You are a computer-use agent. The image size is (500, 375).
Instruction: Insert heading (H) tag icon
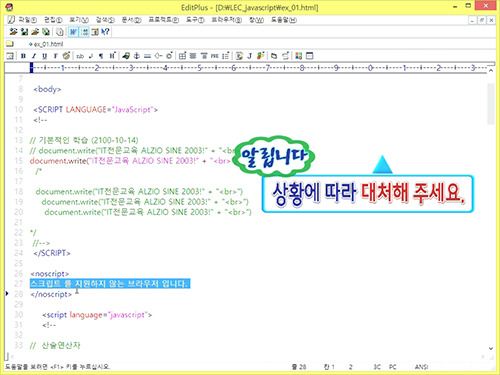[112, 56]
